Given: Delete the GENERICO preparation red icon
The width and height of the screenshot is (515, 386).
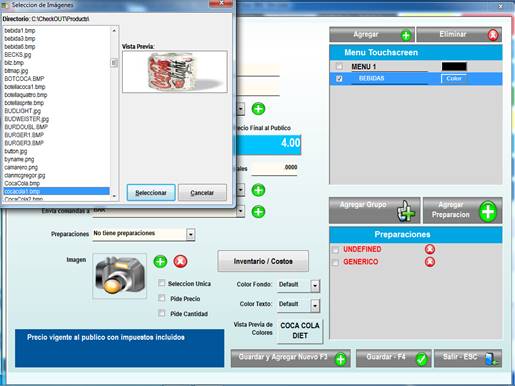Looking at the screenshot, I should click(430, 262).
